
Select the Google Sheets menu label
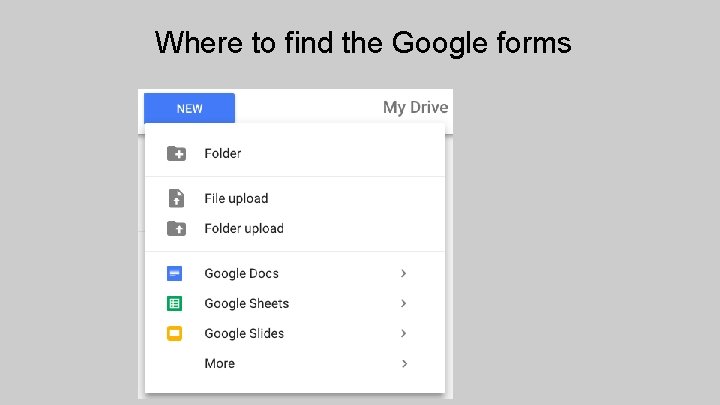coord(246,303)
